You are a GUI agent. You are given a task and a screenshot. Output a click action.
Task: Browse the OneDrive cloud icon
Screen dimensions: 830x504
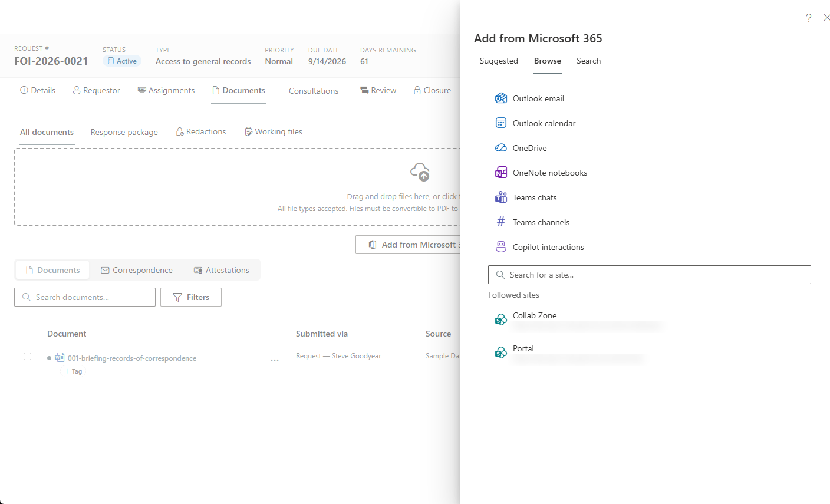pyautogui.click(x=501, y=148)
